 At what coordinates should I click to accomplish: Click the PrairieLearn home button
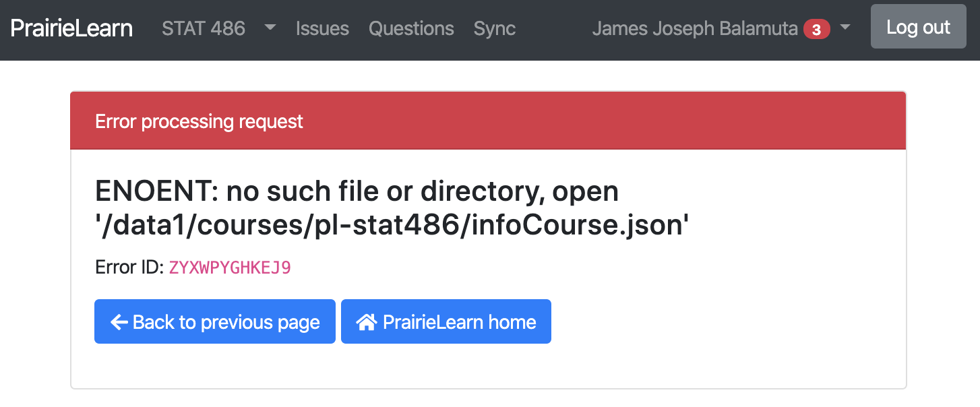coord(446,321)
